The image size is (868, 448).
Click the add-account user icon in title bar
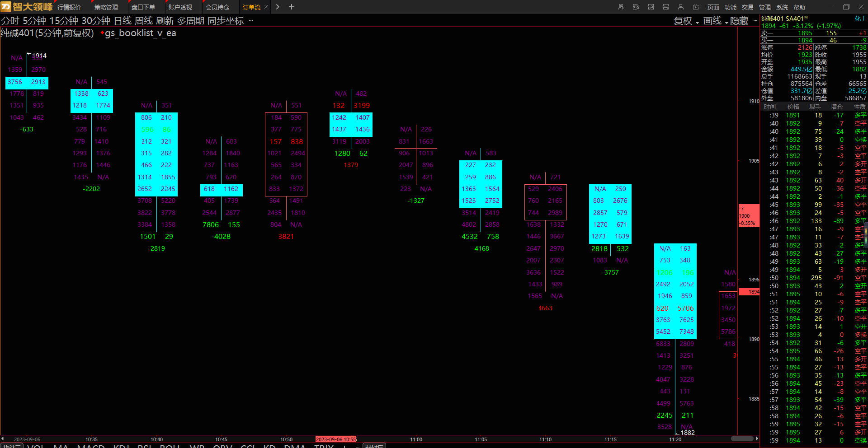[621, 7]
